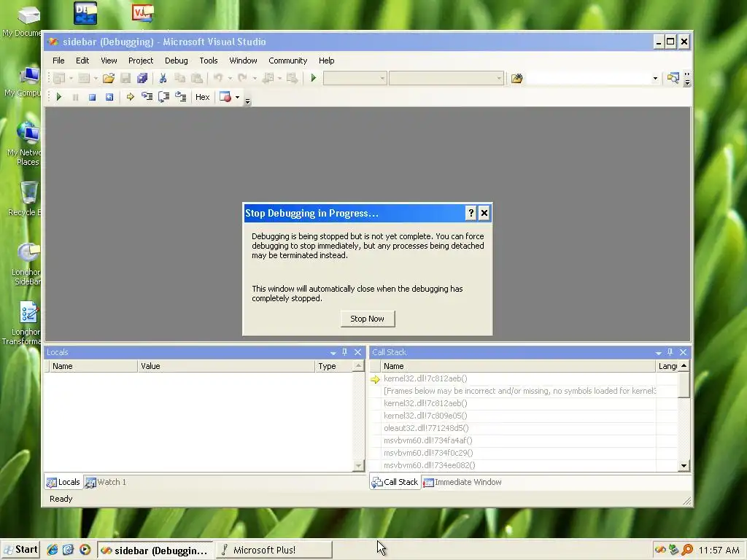Open the Tools menu

click(208, 61)
